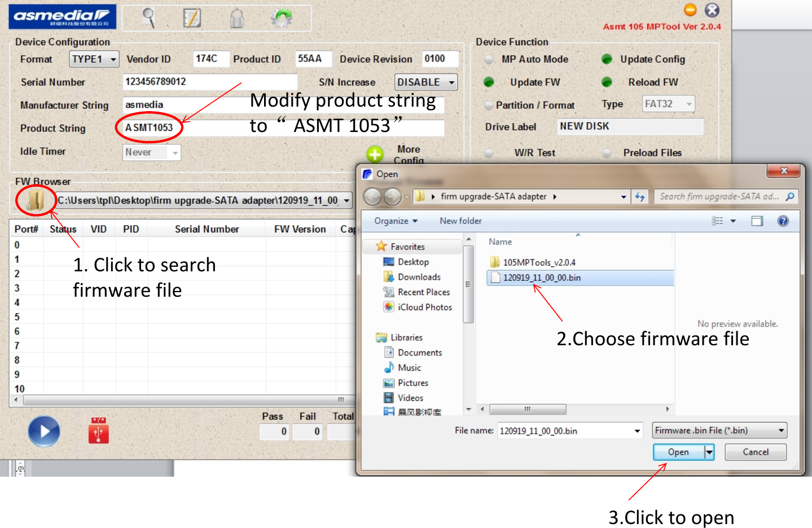
Task: Click the Serial Number column header
Action: click(207, 229)
